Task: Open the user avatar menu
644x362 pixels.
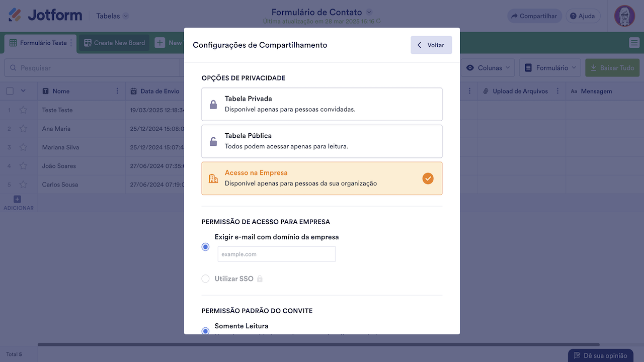Action: click(624, 16)
